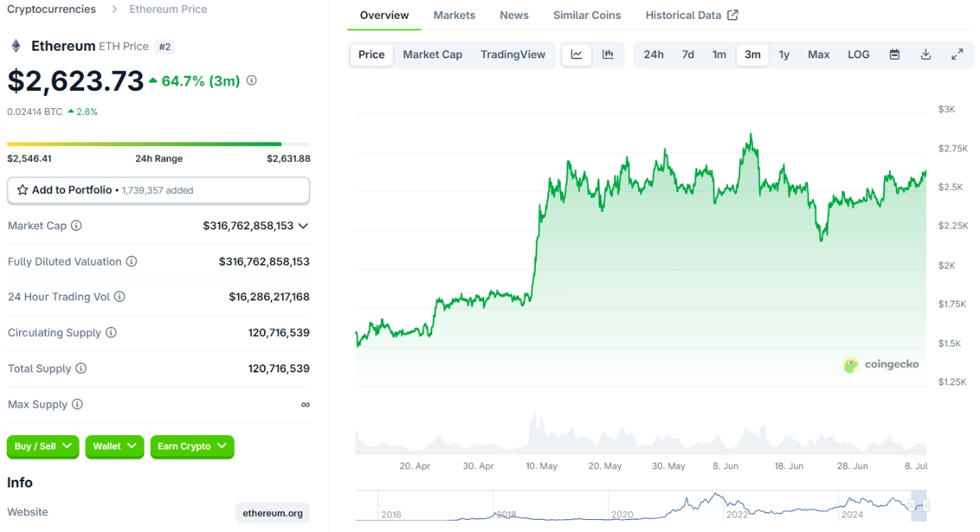This screenshot has width=980, height=532.
Task: Show 24 Hour Trading Vol info icon
Action: click(120, 297)
